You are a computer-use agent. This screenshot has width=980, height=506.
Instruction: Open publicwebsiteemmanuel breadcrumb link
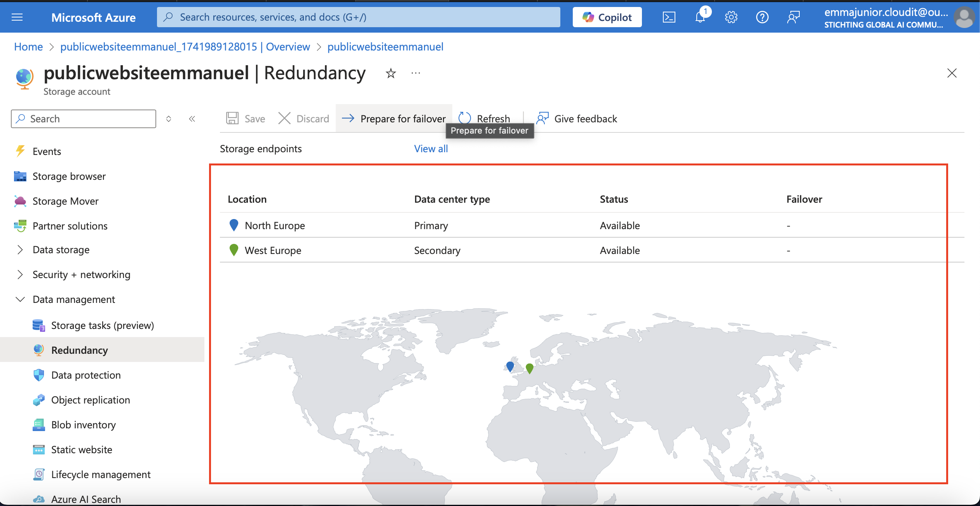click(385, 47)
